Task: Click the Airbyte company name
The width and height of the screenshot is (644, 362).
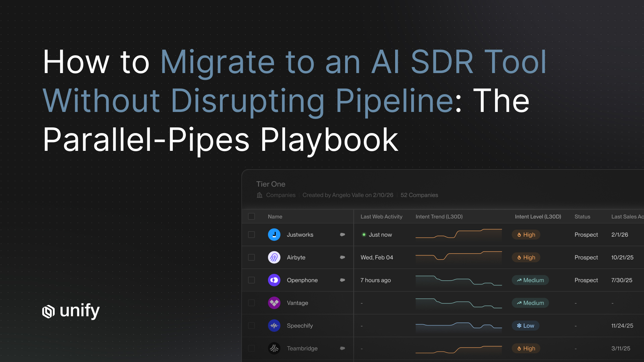Action: (296, 257)
